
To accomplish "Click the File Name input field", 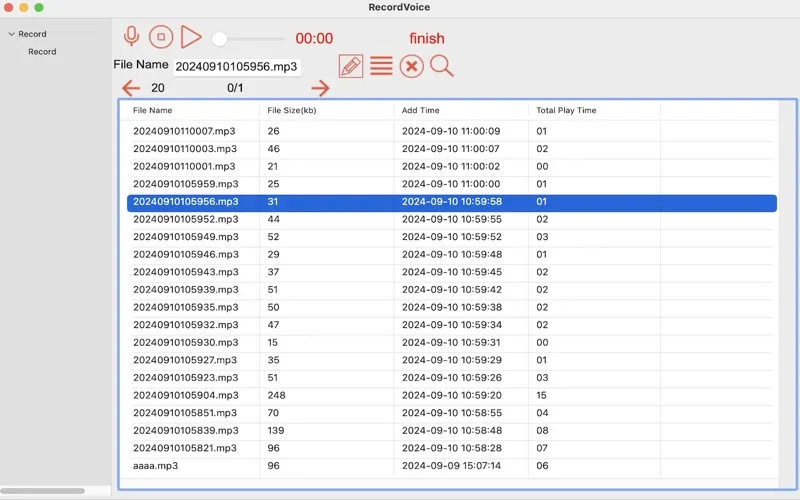I will (x=237, y=67).
